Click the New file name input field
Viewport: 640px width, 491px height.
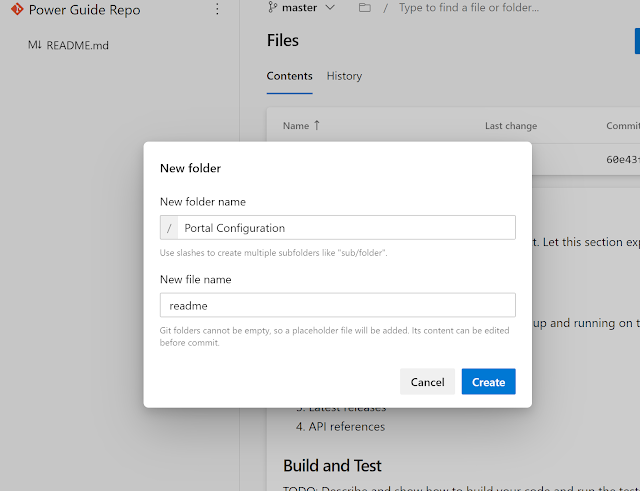337,305
